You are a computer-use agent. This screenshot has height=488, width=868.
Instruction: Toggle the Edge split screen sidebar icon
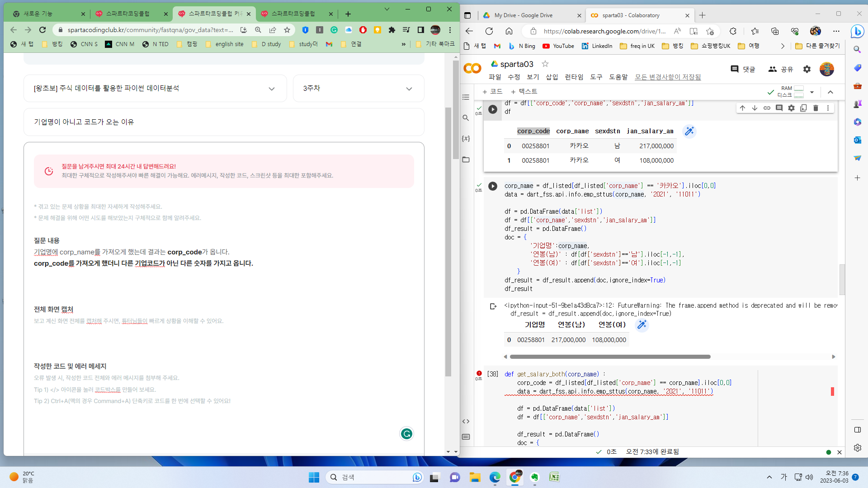[857, 430]
